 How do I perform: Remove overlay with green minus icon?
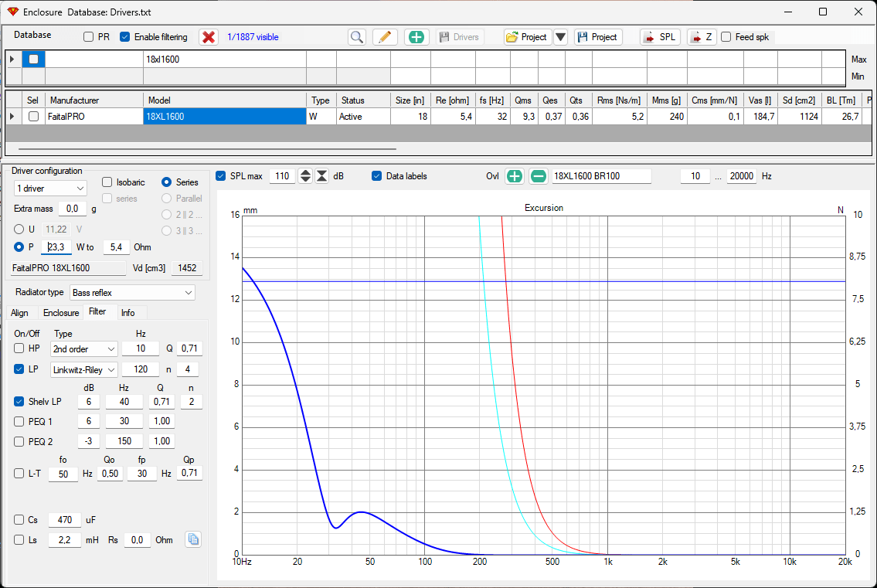(538, 176)
